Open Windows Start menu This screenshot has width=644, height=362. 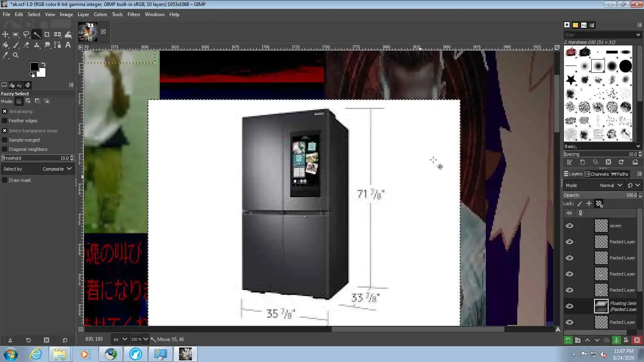pos(11,354)
